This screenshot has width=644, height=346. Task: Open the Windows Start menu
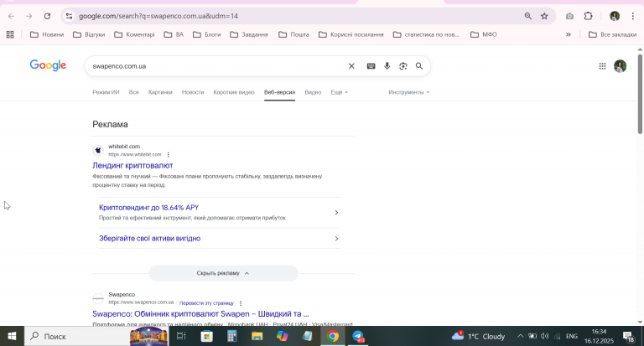pos(12,336)
